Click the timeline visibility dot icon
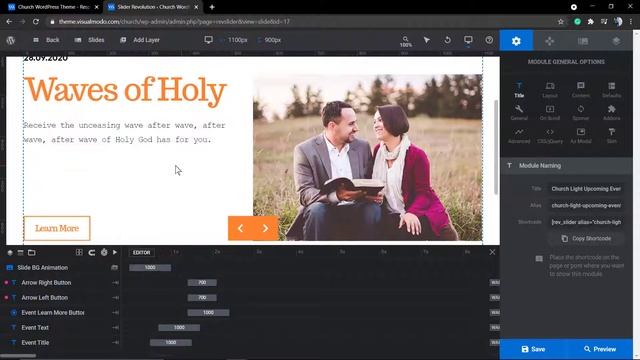 coord(10,253)
